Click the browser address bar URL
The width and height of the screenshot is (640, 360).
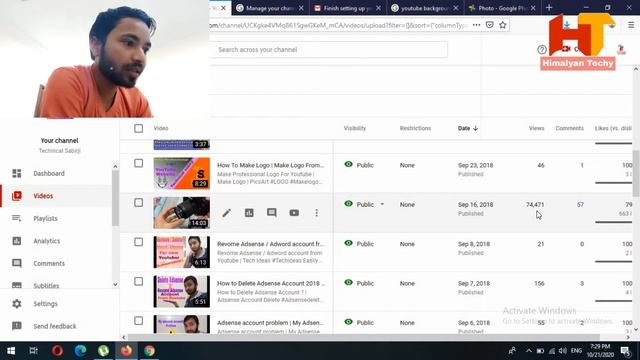pos(339,25)
